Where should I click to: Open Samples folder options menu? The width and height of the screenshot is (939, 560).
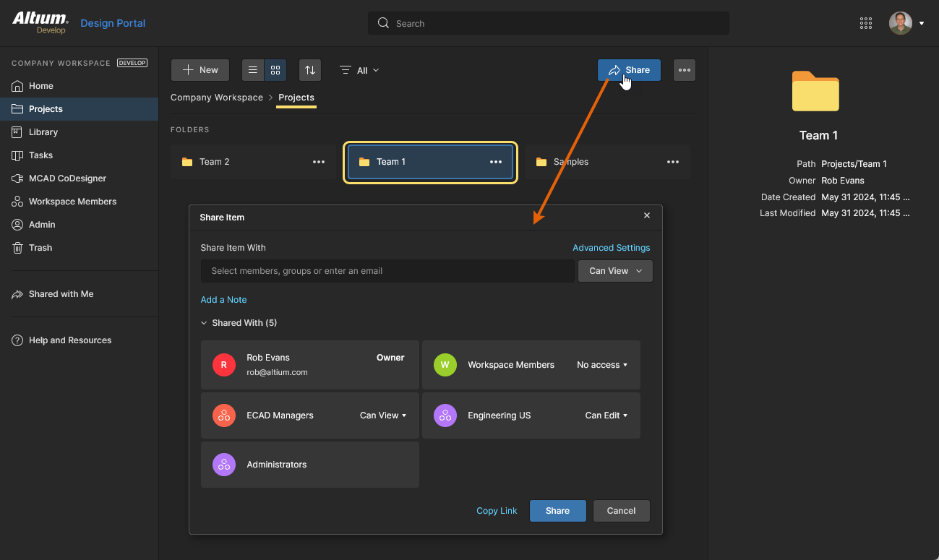pos(673,162)
